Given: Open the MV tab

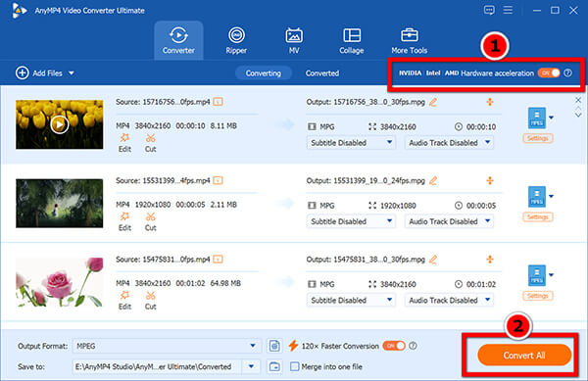Looking at the screenshot, I should click(294, 40).
